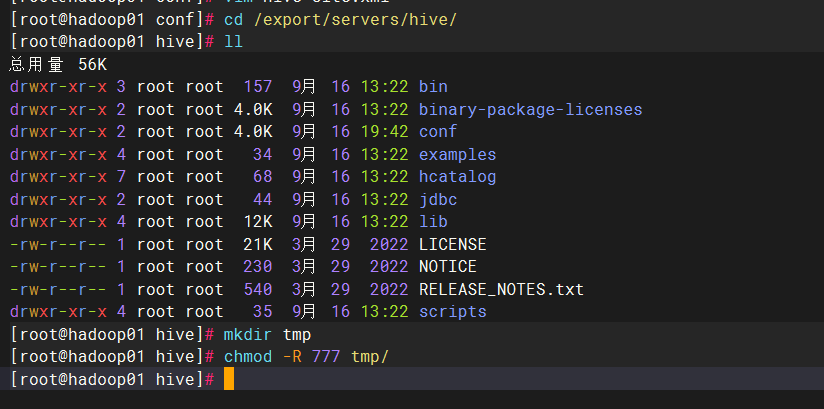
Task: Click the NOTICE file name
Action: click(x=447, y=267)
